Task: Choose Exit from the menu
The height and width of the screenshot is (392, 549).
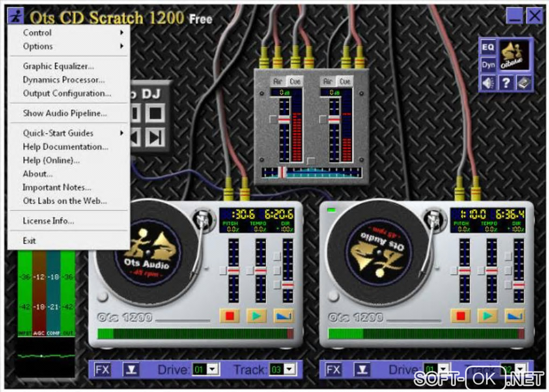Action: coord(69,240)
